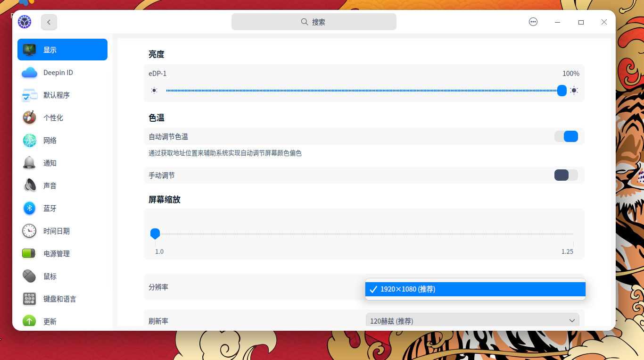The image size is (644, 360).
Task: Open the Deepin ID sidebar label
Action: [x=58, y=73]
